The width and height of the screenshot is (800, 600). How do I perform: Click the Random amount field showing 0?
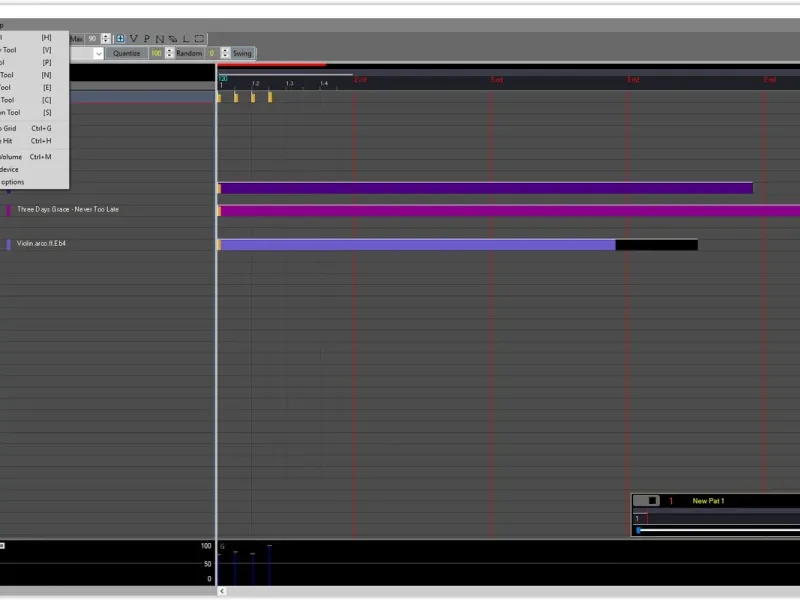pyautogui.click(x=212, y=53)
